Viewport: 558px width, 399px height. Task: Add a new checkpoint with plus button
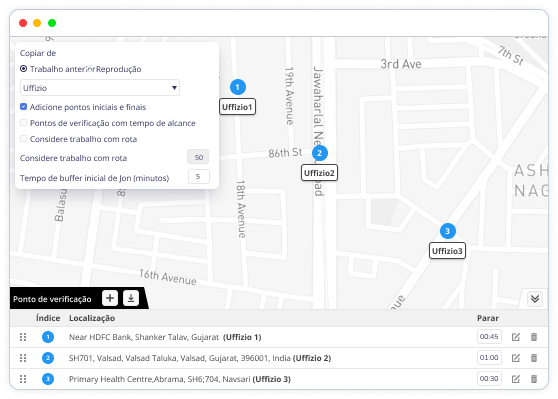pos(110,298)
